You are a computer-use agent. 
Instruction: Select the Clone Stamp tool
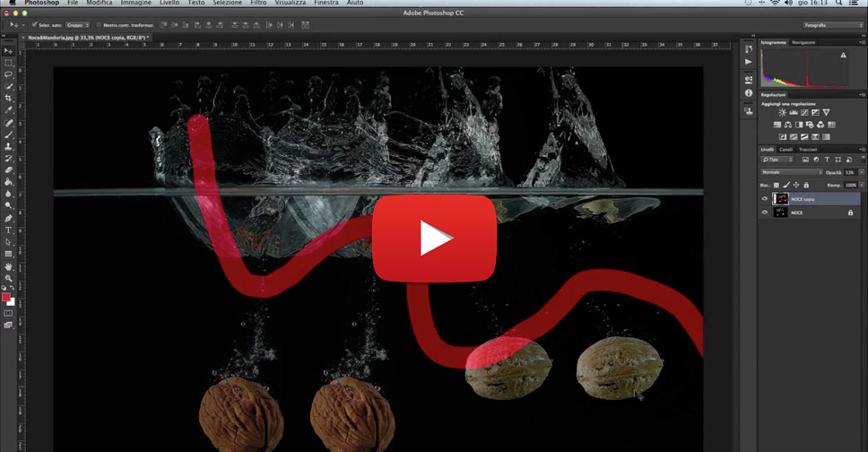tap(8, 147)
